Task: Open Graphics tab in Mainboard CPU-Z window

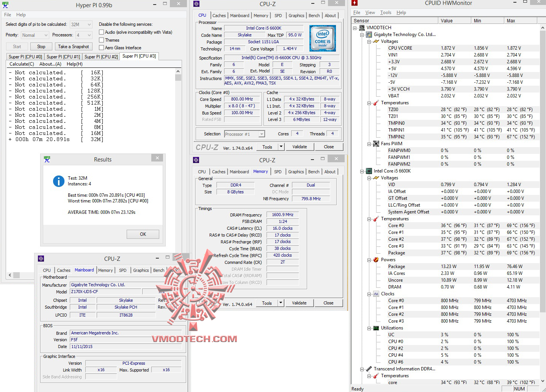Action: point(141,270)
